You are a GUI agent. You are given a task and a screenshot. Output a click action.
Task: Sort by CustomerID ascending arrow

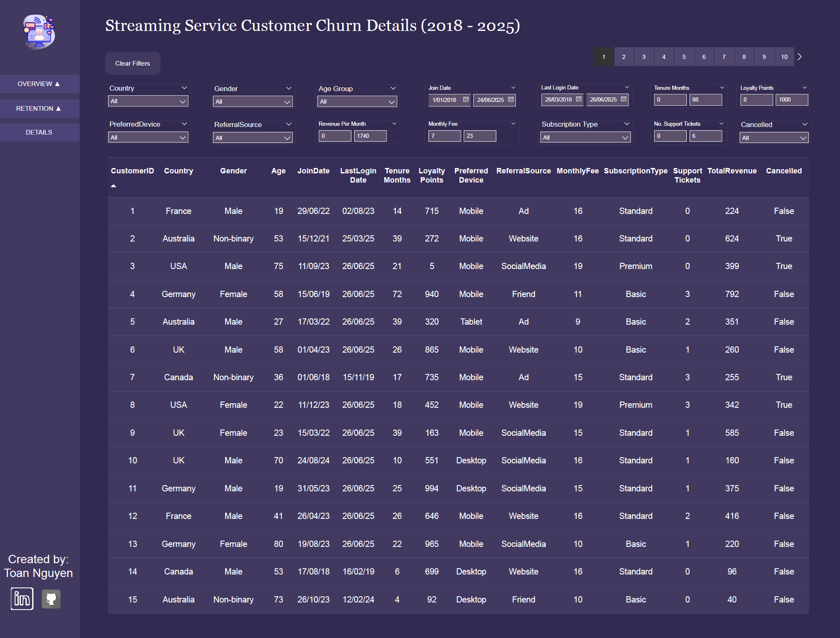coord(113,186)
